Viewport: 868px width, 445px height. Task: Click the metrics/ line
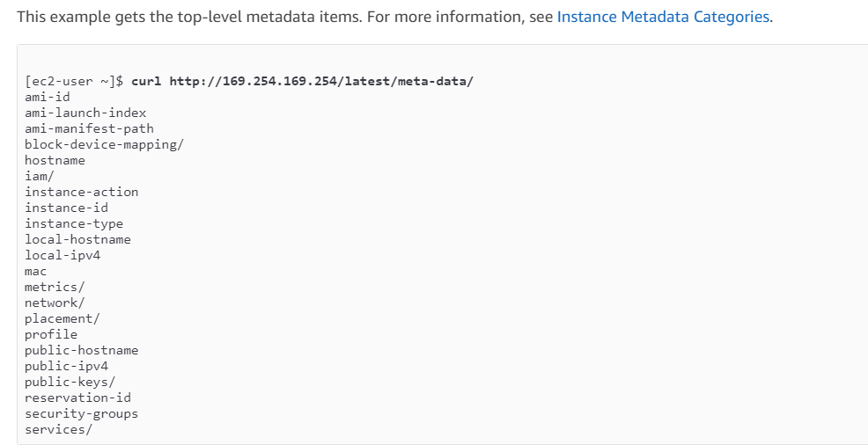click(x=55, y=287)
